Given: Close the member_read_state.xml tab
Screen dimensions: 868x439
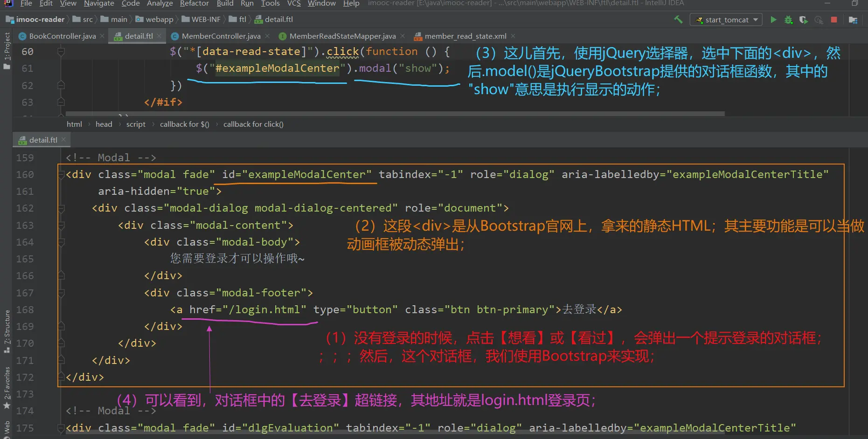Looking at the screenshot, I should click(x=513, y=36).
